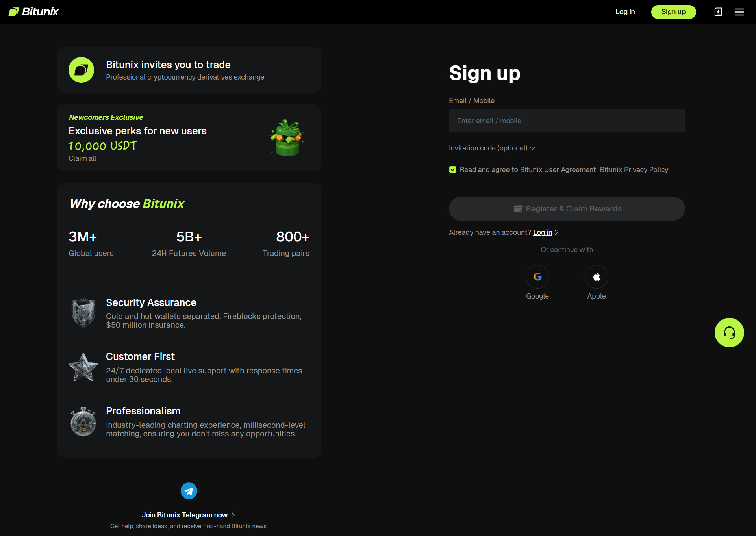Viewport: 756px width, 536px height.
Task: Click the green gift box icon
Action: 287,138
